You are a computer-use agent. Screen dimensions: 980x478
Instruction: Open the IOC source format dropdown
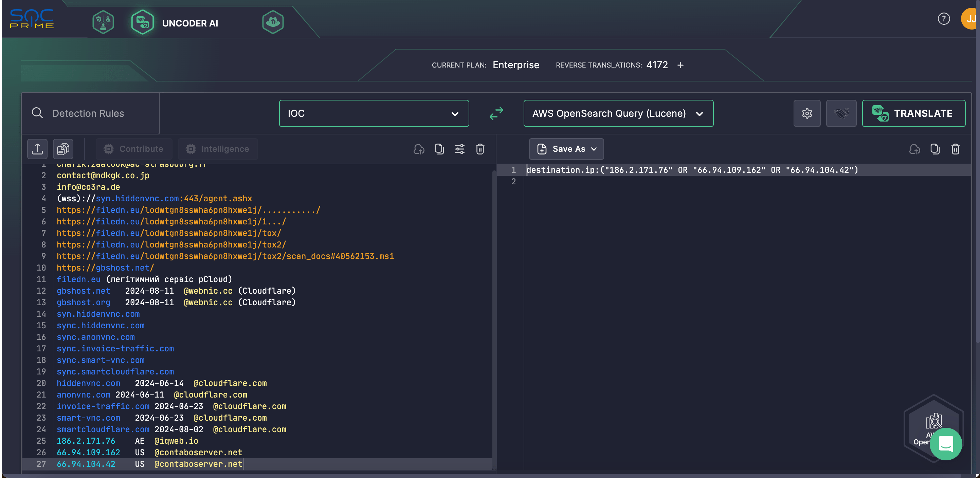pos(374,113)
